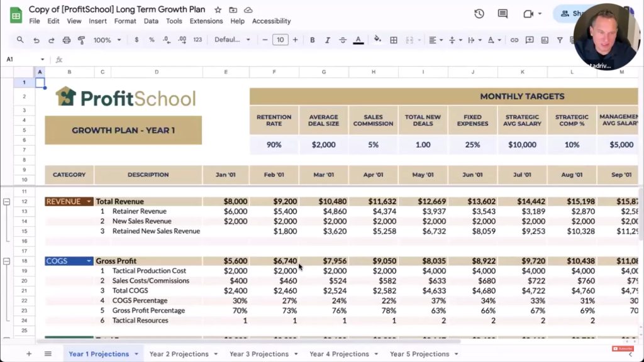Screen dimensions: 644x362
Task: Redo the last undone action
Action: point(52,40)
